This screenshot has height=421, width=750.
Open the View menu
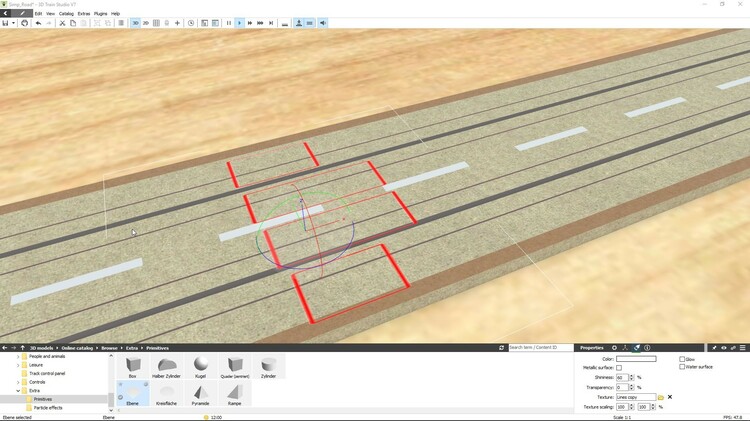[x=50, y=14]
